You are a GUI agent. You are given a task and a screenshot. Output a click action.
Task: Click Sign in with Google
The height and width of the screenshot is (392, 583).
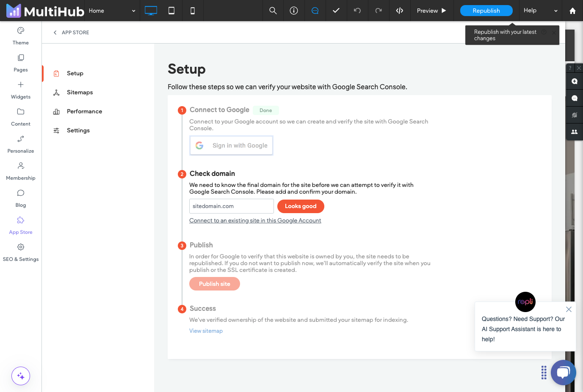pos(231,145)
